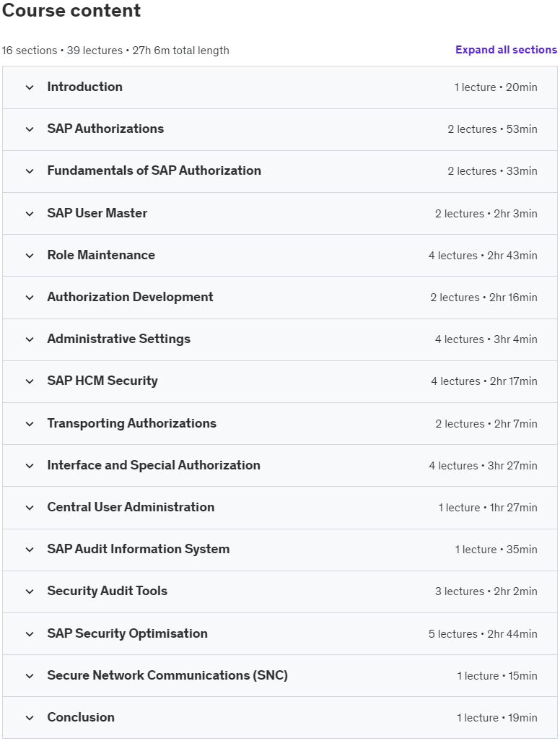Expand the Introduction section chevron

[x=30, y=87]
